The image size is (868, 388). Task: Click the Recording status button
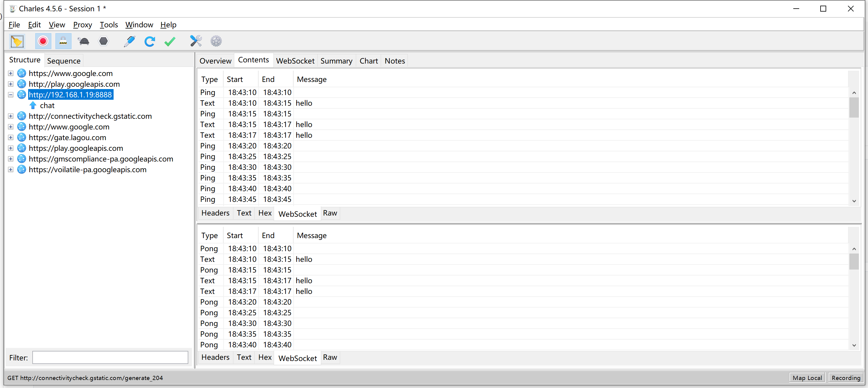click(846, 378)
